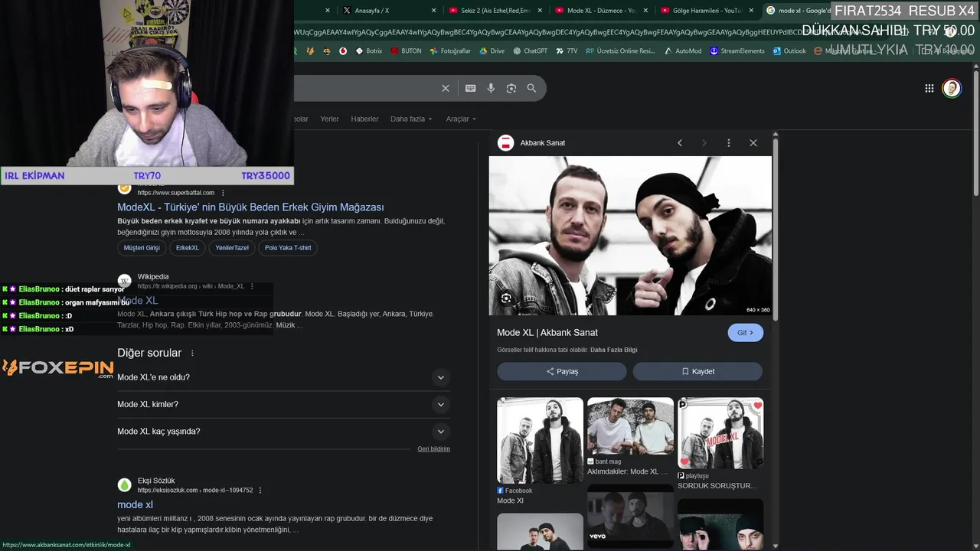980x551 pixels.
Task: Open the on-screen keyboard input tool
Action: coord(471,88)
